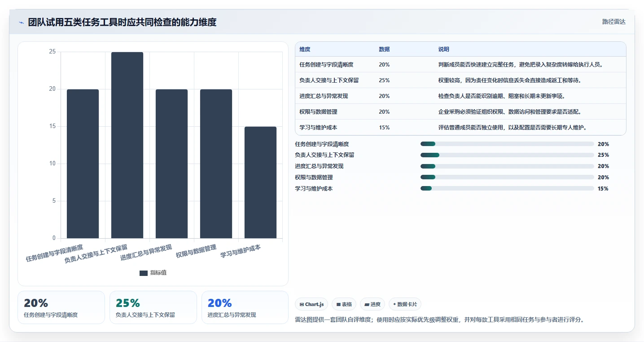Viewport: 644px width, 342px height.
Task: Open the 20% 任务创建与字段清晰度 stat card
Action: (x=61, y=307)
